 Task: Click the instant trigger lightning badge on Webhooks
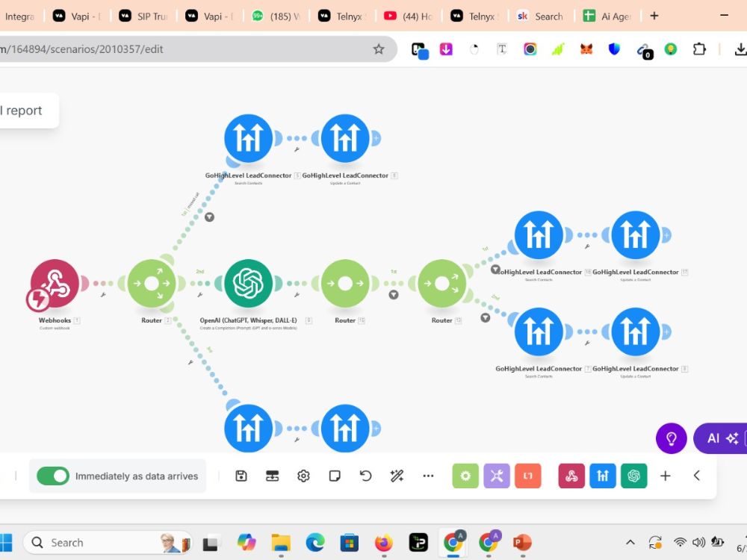click(37, 299)
